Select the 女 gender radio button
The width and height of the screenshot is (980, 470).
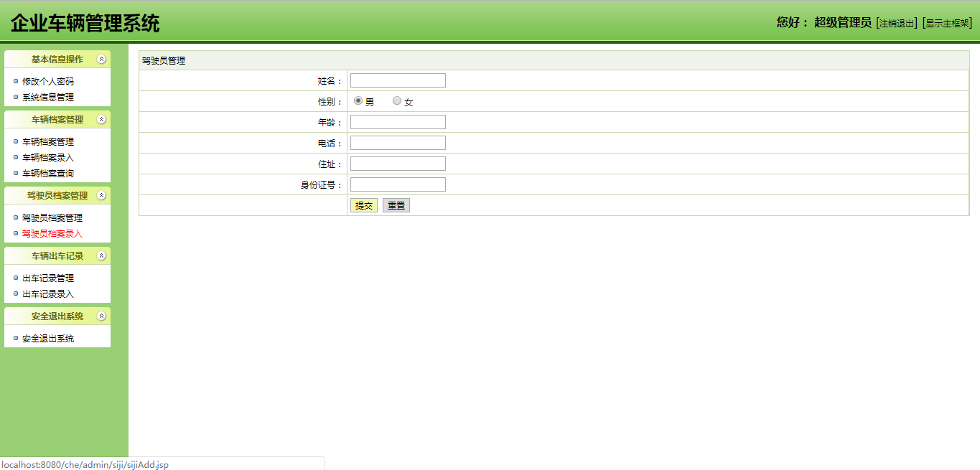(397, 101)
